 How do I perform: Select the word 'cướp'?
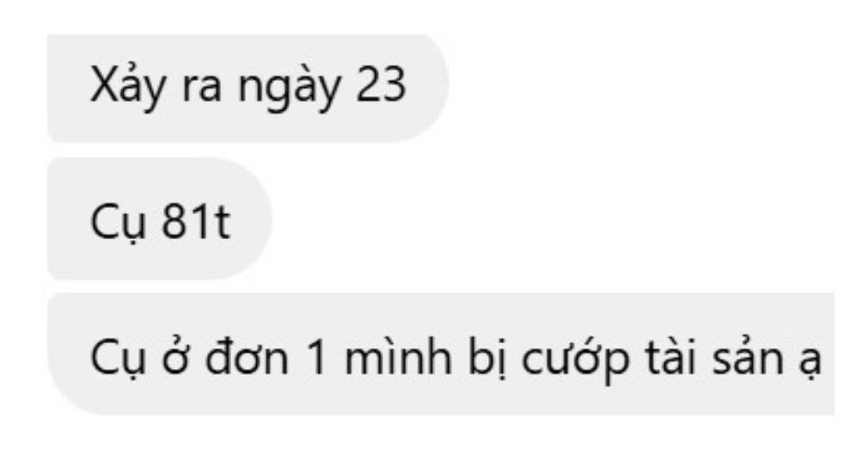576,360
